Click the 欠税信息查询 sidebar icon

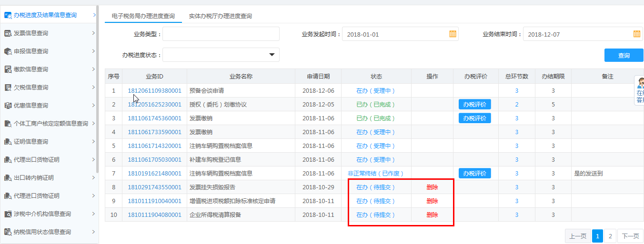pyautogui.click(x=8, y=88)
